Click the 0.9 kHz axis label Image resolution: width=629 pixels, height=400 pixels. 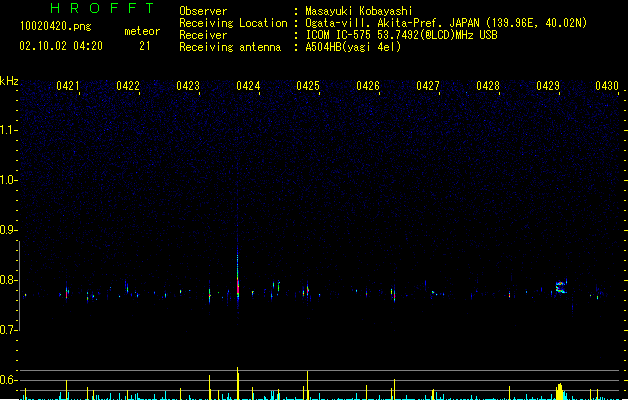[x=8, y=230]
